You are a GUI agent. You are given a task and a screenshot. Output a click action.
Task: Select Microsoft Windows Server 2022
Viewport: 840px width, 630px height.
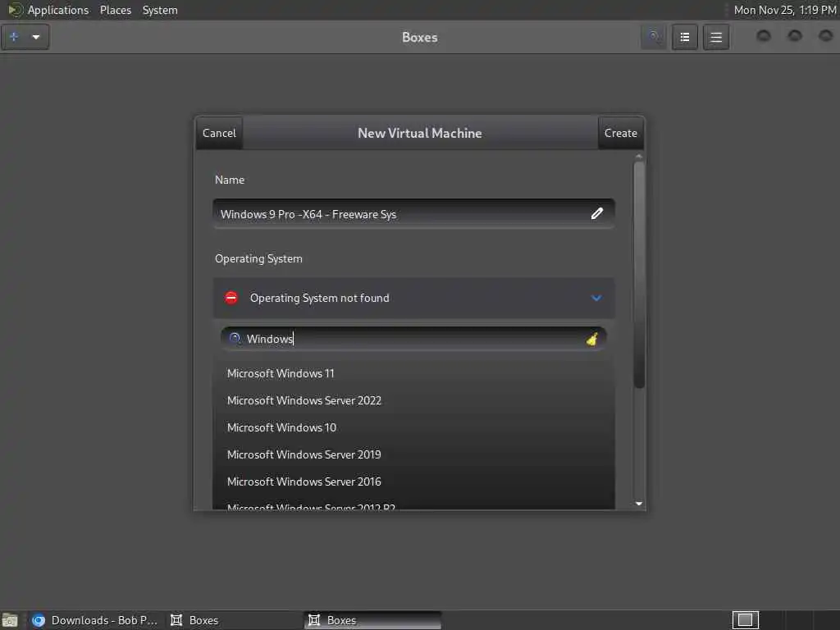(413, 400)
